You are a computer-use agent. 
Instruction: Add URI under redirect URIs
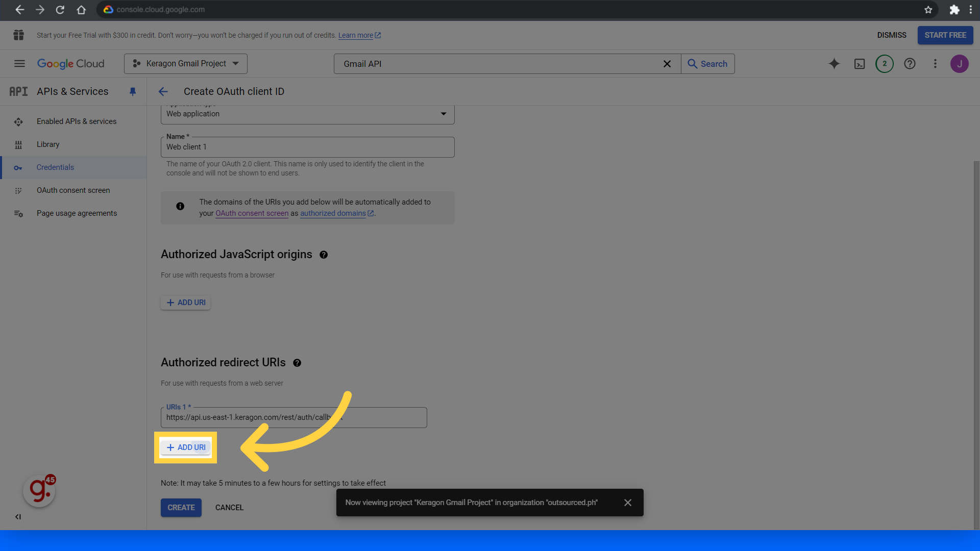186,447
